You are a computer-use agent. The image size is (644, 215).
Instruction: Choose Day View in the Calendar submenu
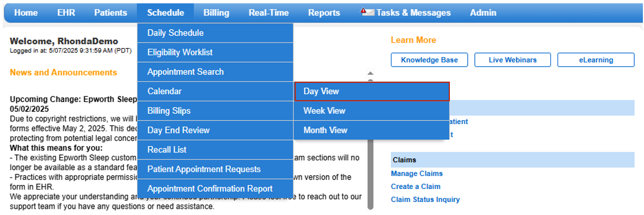tap(372, 92)
